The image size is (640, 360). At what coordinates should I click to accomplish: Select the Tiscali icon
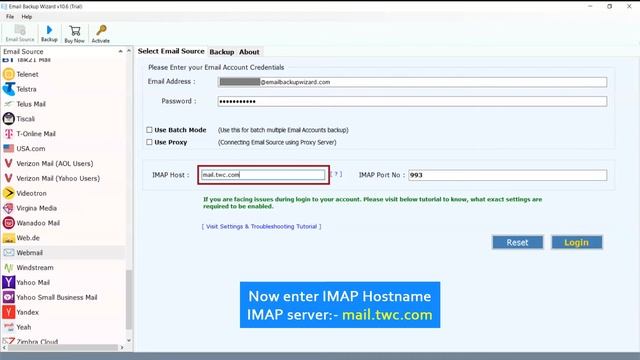point(9,119)
